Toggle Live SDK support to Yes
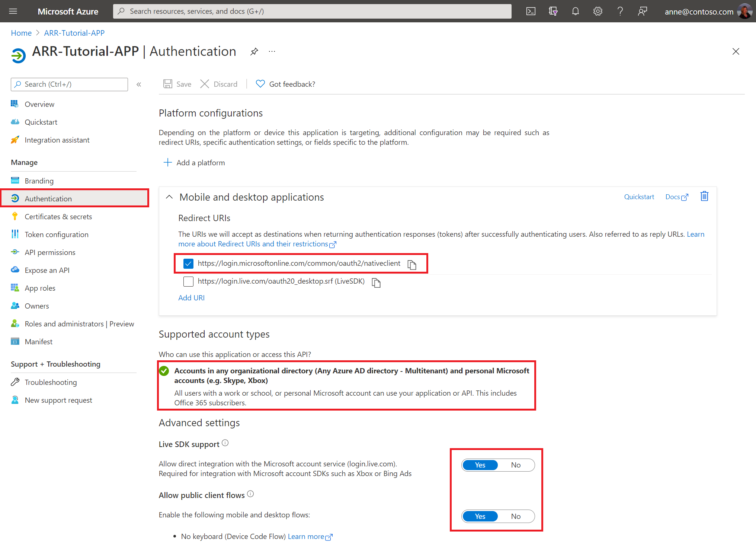The height and width of the screenshot is (552, 756). (481, 465)
